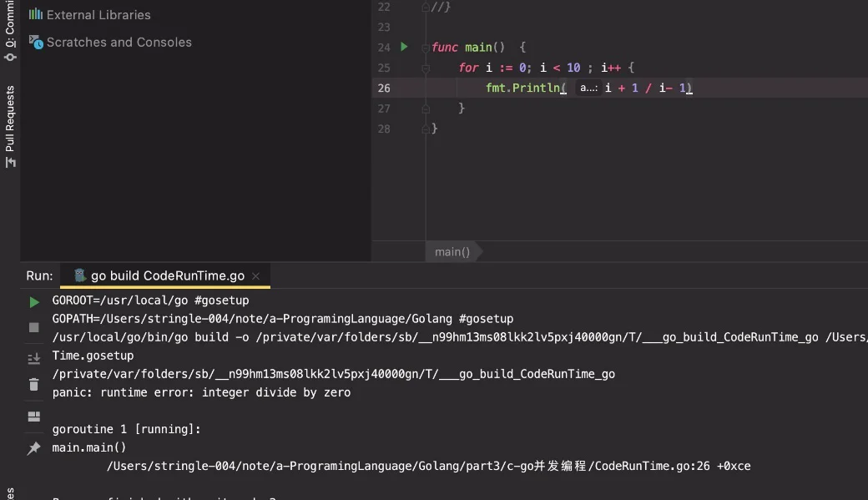Viewport: 868px width, 500px height.
Task: Pin the Run tab
Action: [33, 448]
